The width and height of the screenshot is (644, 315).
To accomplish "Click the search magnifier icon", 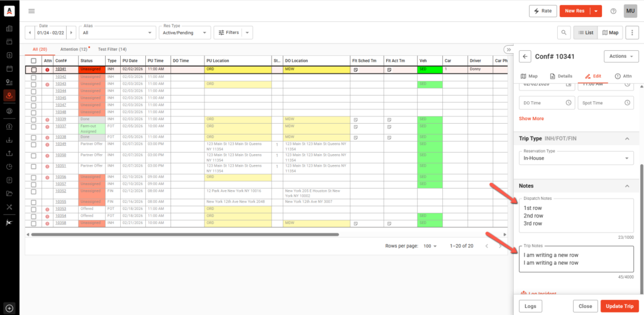I will point(563,33).
